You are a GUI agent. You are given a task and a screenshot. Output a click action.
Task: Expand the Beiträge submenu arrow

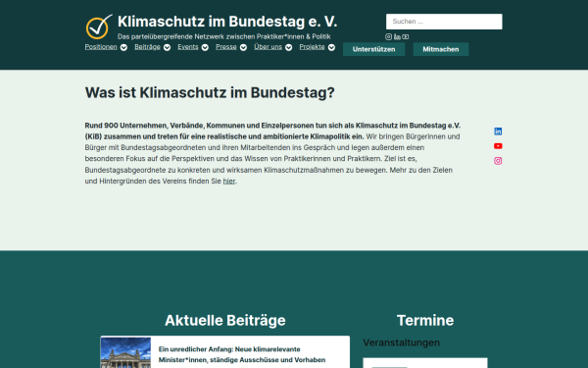click(168, 47)
